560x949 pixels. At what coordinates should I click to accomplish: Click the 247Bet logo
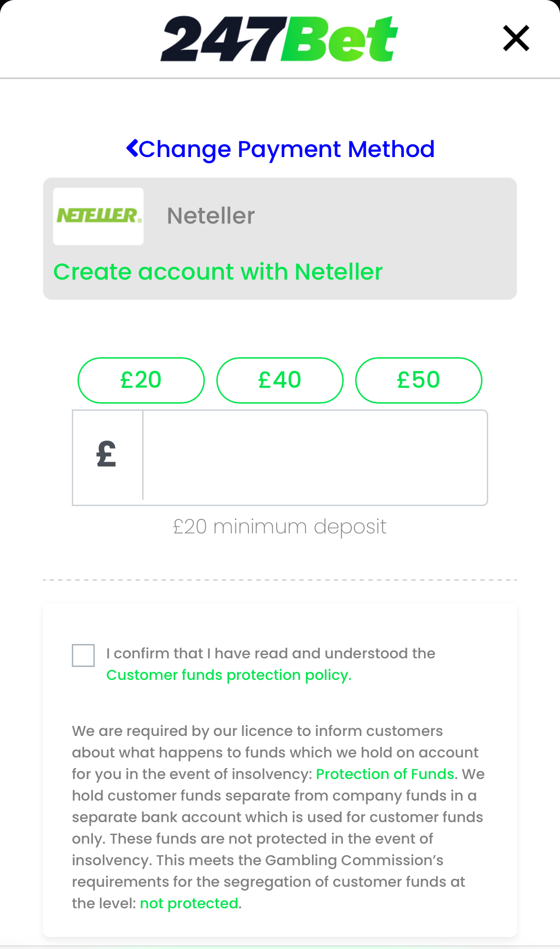pos(279,39)
